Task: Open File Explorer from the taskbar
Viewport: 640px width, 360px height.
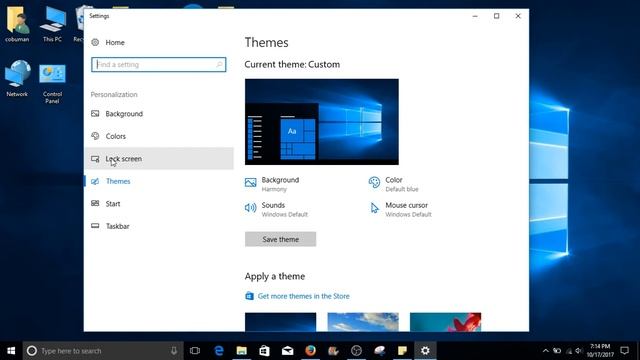Action: coord(242,351)
